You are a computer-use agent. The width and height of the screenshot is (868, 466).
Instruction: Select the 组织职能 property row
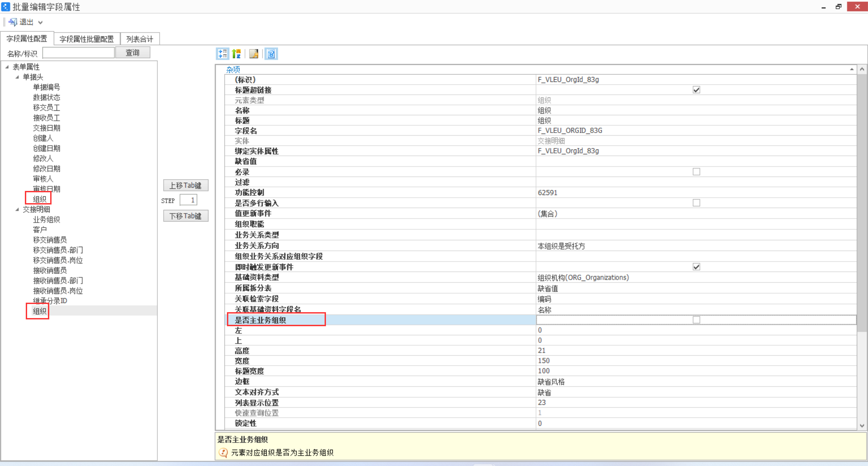coord(541,224)
